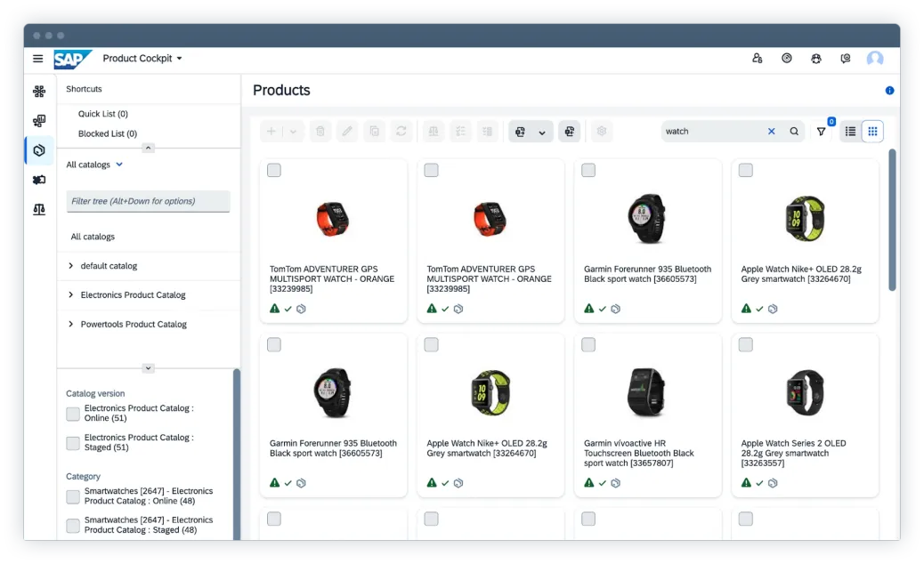Click the magnifier search icon
Viewport: 924px width, 564px height.
pyautogui.click(x=794, y=132)
